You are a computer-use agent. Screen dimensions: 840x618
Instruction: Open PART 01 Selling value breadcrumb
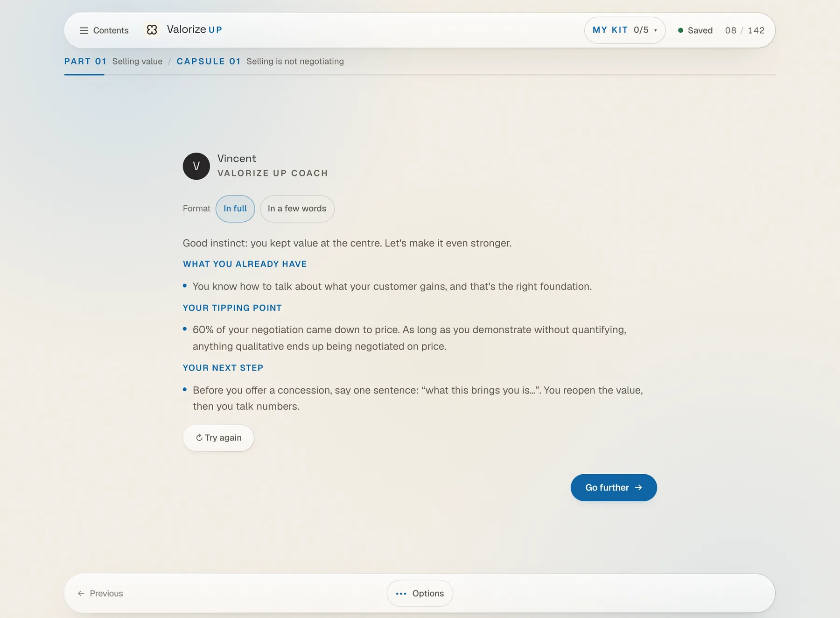(113, 62)
